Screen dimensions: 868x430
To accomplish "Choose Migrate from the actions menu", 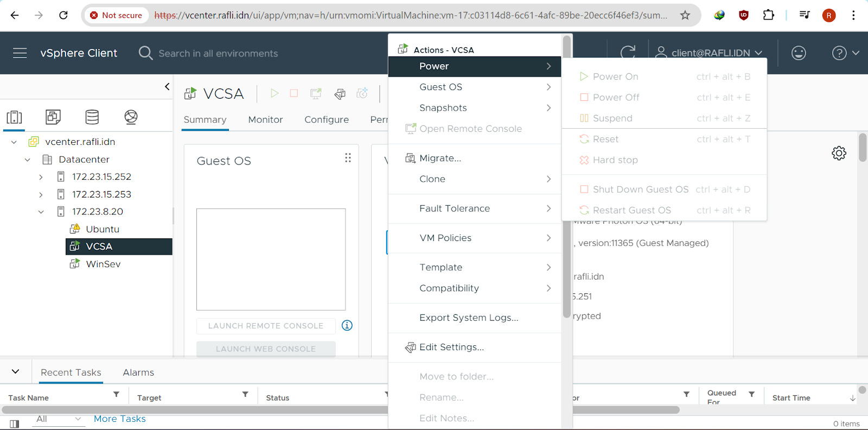I will tap(475, 158).
